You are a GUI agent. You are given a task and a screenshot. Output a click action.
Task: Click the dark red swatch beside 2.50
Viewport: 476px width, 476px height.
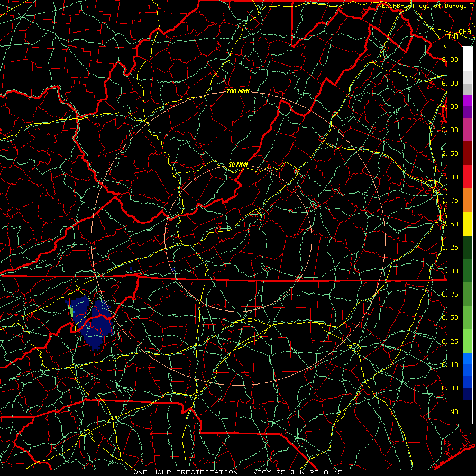click(x=467, y=153)
